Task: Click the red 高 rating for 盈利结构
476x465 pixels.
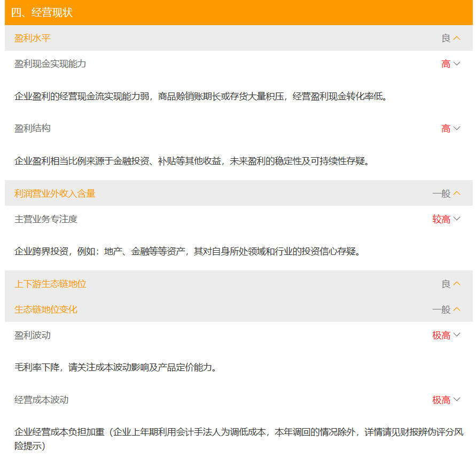Action: tap(446, 128)
